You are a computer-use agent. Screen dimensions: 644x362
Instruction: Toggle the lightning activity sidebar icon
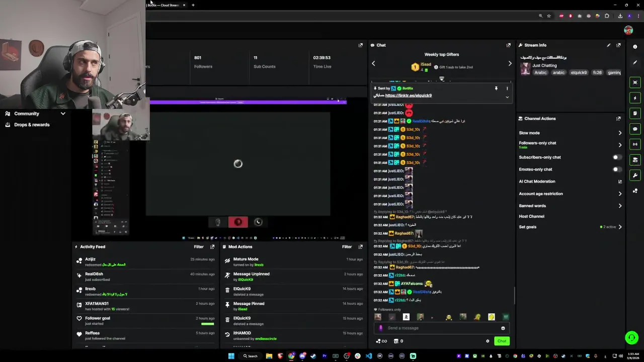pos(635,98)
